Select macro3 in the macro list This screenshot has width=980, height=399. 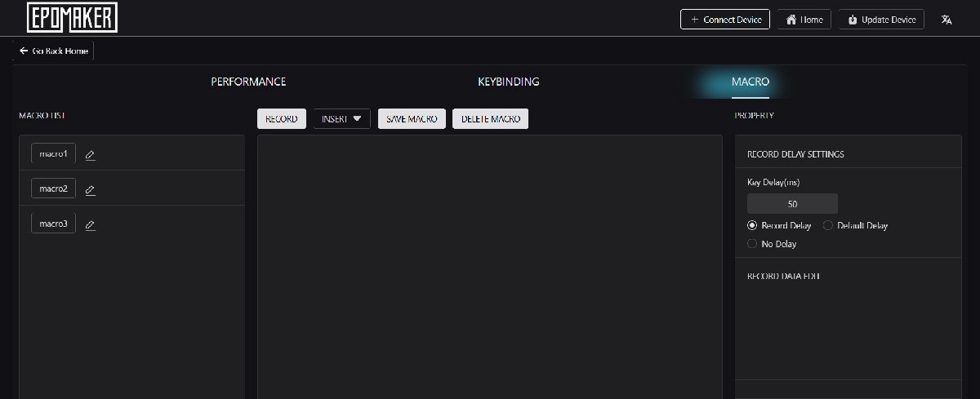point(53,223)
